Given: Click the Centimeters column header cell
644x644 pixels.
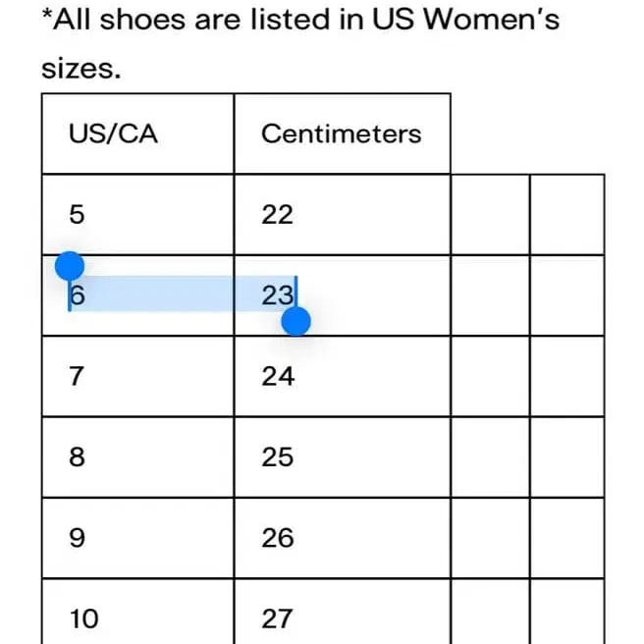Looking at the screenshot, I should click(x=342, y=134).
